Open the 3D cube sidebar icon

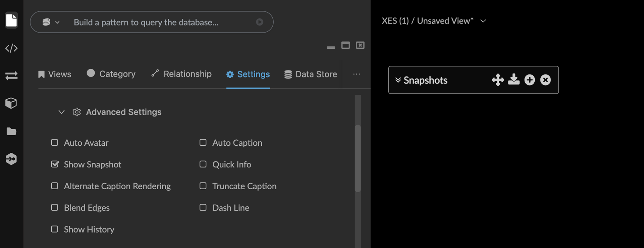pyautogui.click(x=11, y=103)
